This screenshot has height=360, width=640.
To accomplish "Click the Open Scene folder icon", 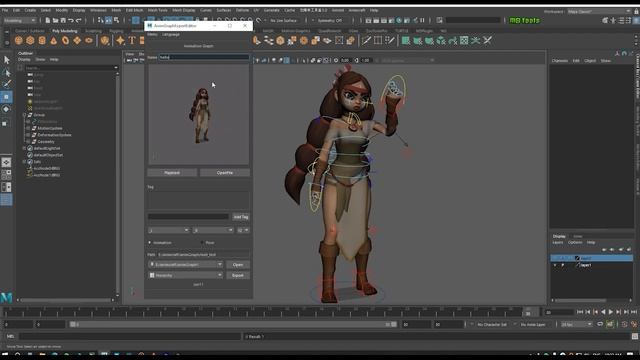I will 56,20.
